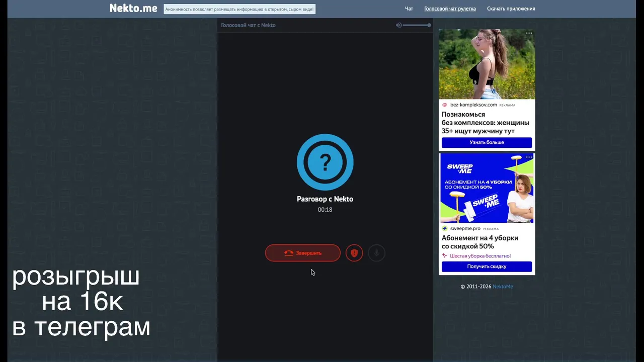Open options dots on dating ad
Screen dimensions: 644x362
(x=529, y=33)
